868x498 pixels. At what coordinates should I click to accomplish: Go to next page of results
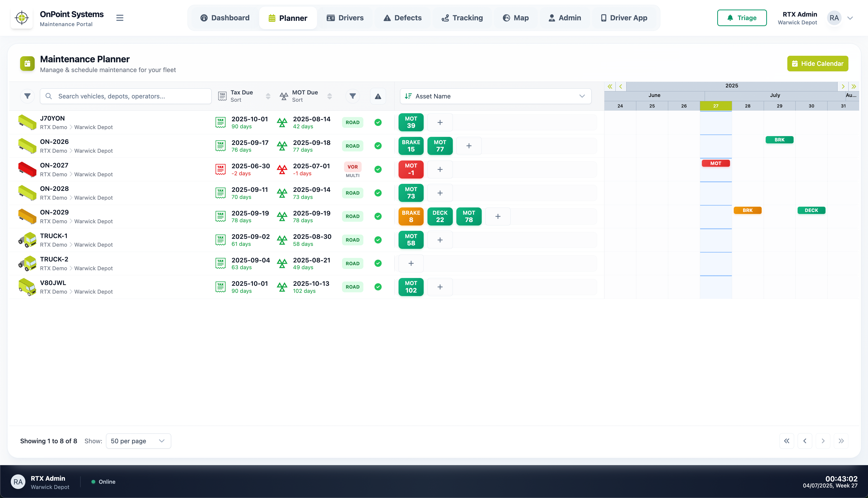[823, 441]
